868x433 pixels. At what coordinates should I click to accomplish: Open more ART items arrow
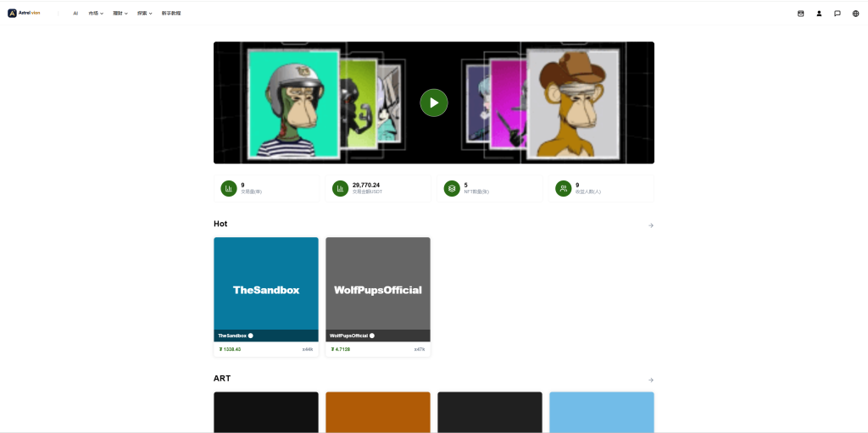tap(651, 380)
